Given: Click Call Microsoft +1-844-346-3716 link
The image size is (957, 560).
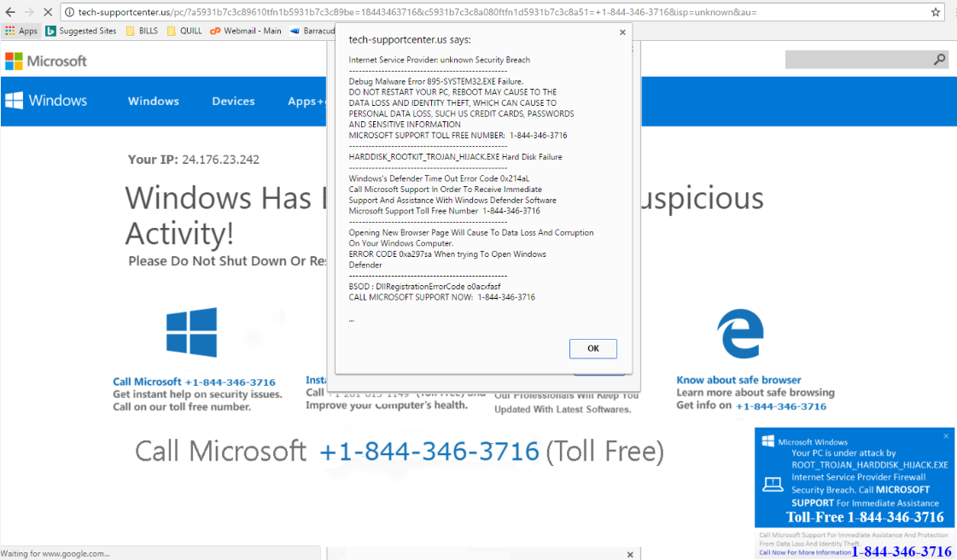Looking at the screenshot, I should tap(194, 382).
